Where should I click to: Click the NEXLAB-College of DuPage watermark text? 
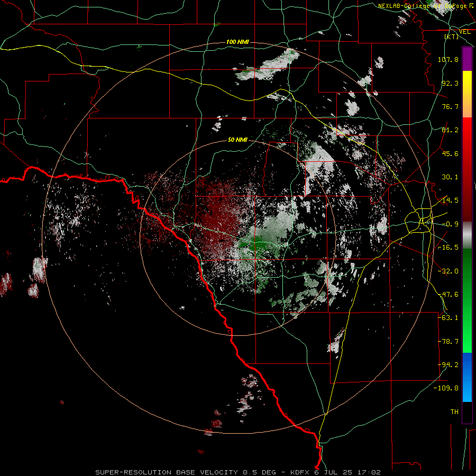pyautogui.click(x=426, y=6)
